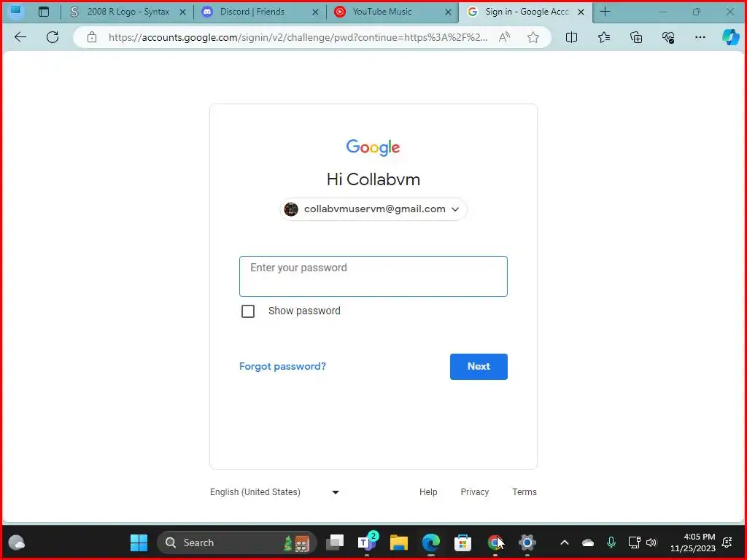747x560 pixels.
Task: Switch to 2008 R Logo - Syntax tab
Action: coord(128,12)
